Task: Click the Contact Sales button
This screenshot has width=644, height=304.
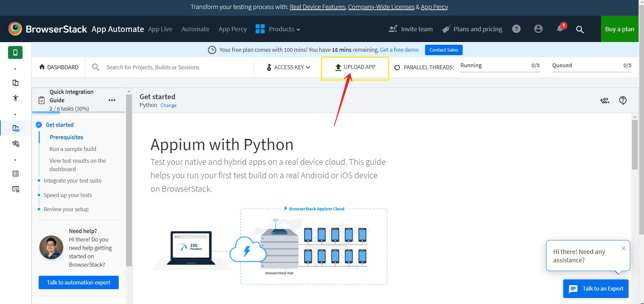Action: tap(444, 50)
